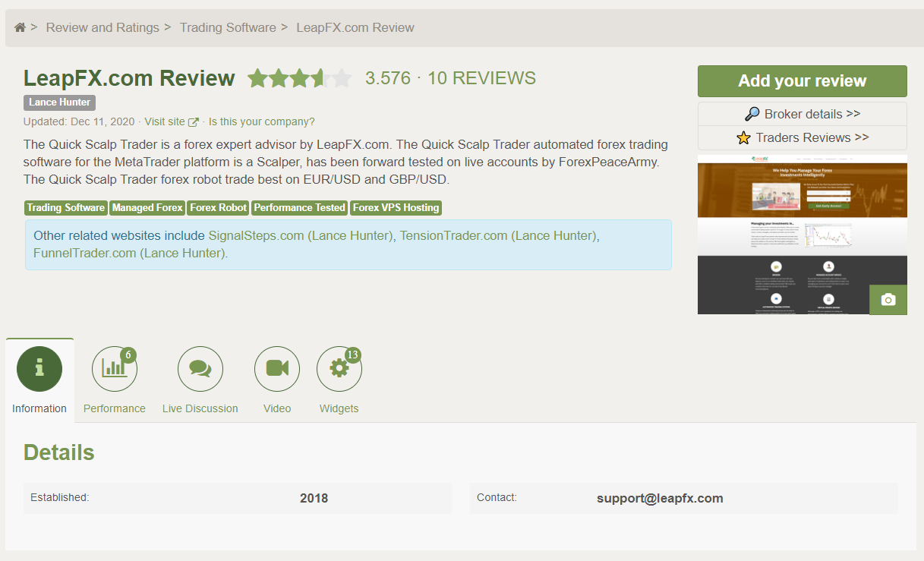Open Broker details link

pyautogui.click(x=802, y=114)
